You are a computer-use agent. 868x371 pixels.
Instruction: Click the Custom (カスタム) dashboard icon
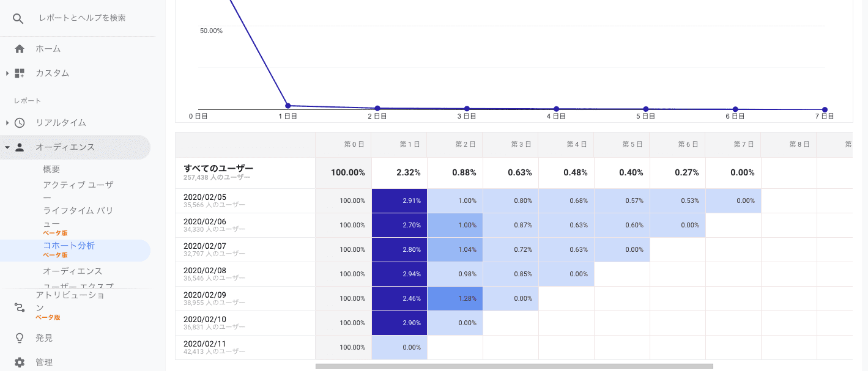[20, 73]
